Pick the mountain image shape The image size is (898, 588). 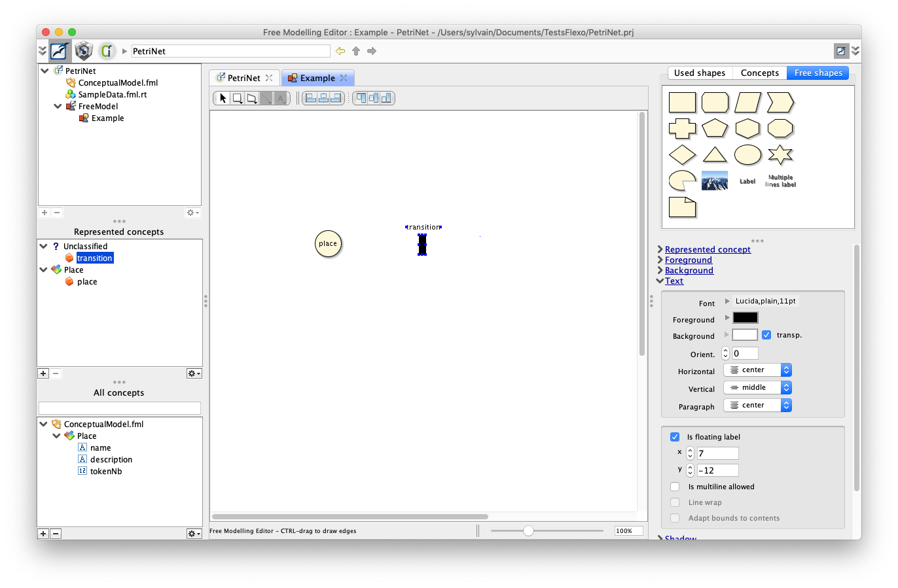(x=715, y=181)
